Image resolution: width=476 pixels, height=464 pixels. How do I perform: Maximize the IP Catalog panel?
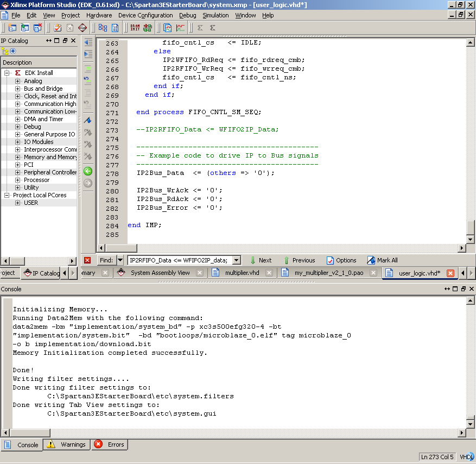(x=57, y=40)
